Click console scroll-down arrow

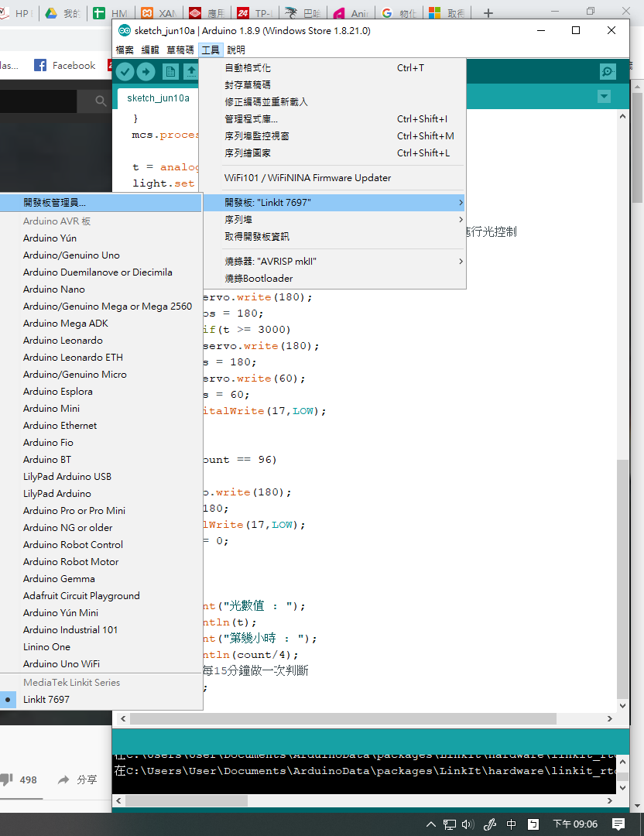point(622,787)
